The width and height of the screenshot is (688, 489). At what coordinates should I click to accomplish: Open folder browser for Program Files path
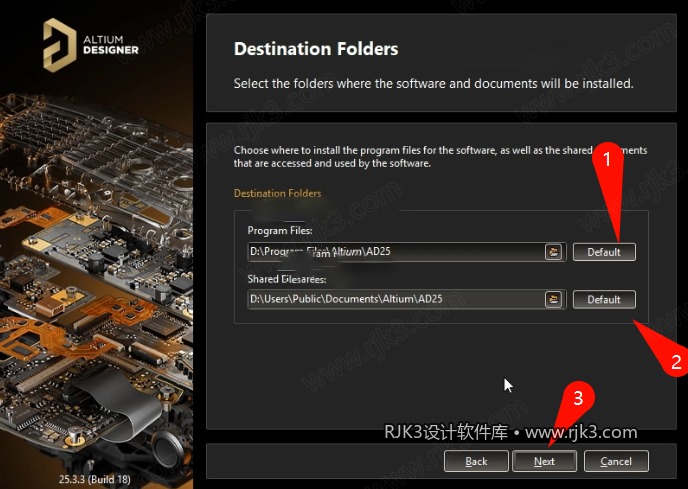point(554,252)
